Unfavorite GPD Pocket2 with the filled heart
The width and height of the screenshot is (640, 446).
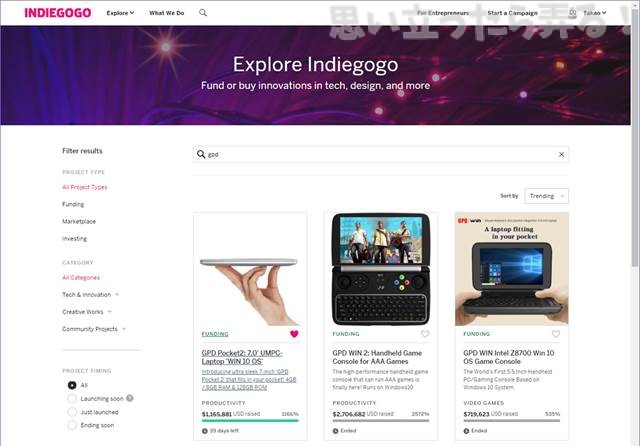tap(294, 334)
